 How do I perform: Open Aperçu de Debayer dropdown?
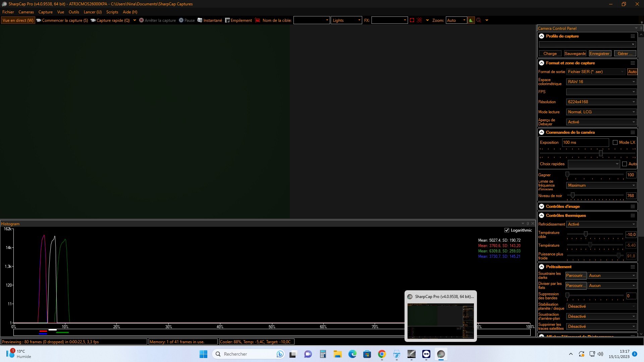[x=601, y=122]
